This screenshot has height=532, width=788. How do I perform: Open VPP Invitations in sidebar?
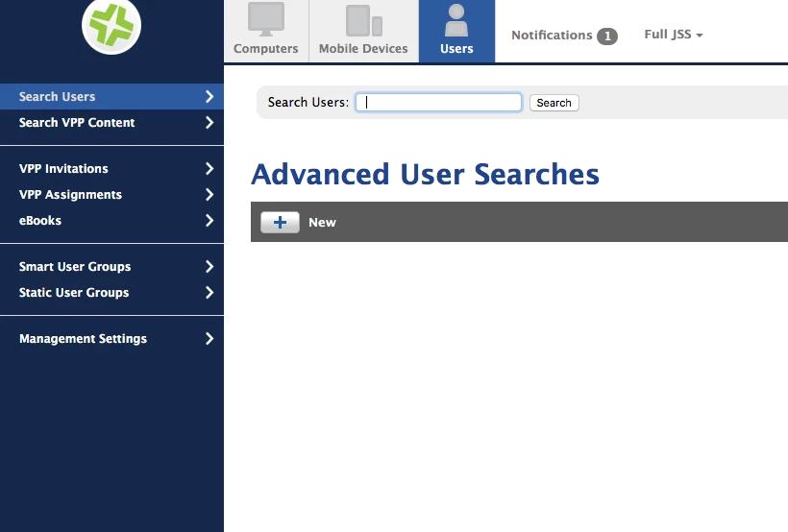coord(111,168)
